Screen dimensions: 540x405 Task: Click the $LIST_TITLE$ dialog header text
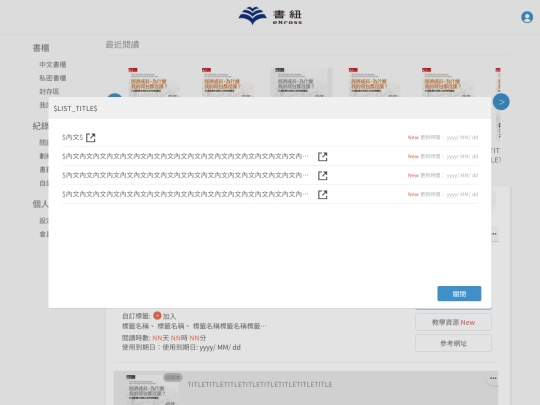click(75, 108)
